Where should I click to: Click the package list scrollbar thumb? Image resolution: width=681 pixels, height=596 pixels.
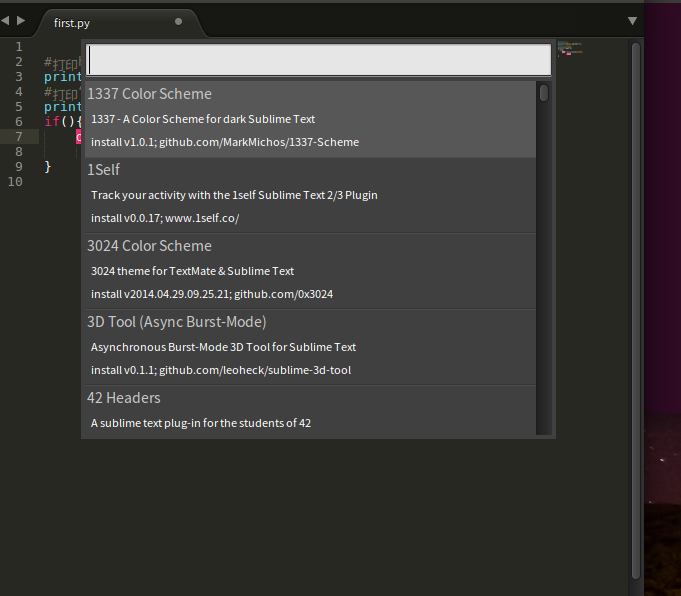coord(544,93)
